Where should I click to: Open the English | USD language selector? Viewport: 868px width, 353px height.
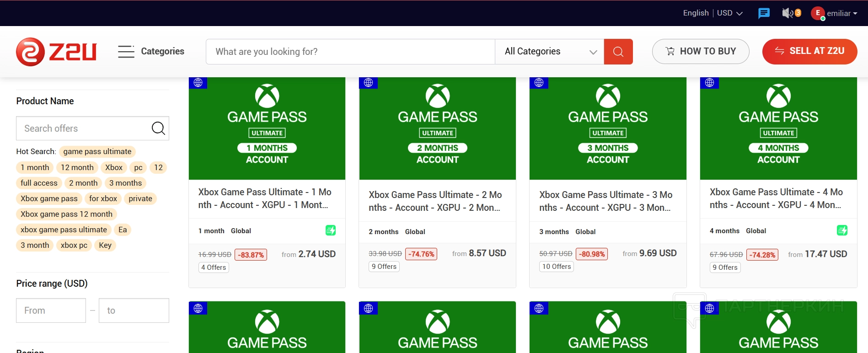712,13
